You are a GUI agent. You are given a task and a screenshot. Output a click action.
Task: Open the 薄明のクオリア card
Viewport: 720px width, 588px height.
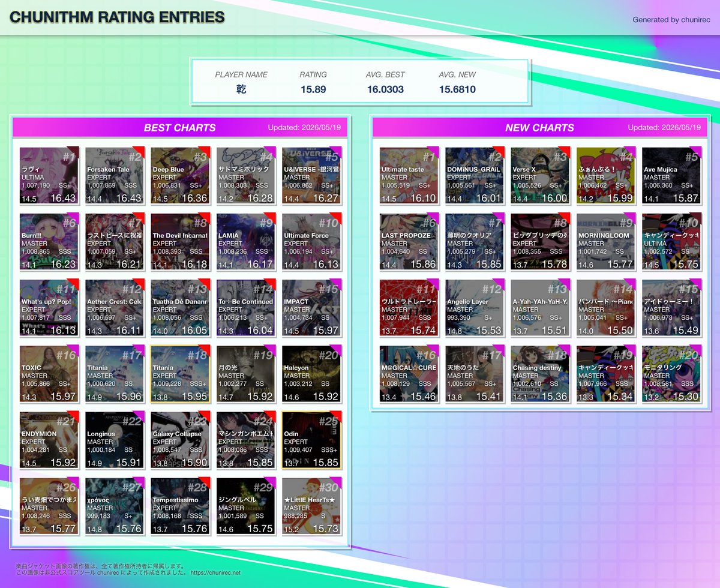click(x=475, y=241)
